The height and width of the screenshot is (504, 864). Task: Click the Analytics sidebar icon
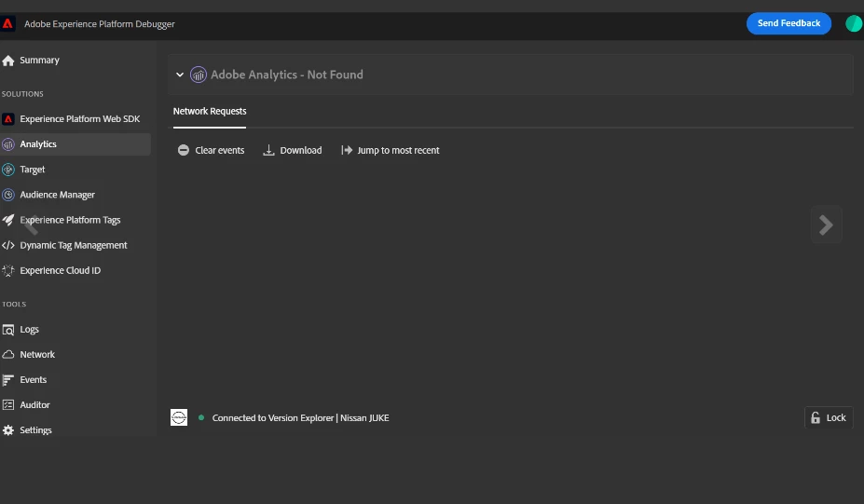[x=7, y=144]
